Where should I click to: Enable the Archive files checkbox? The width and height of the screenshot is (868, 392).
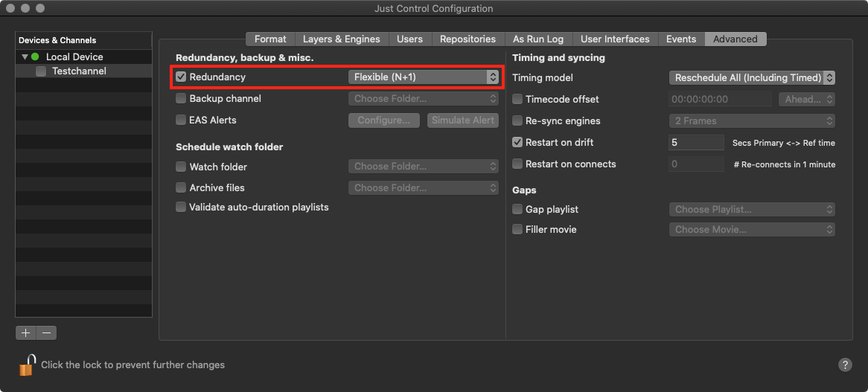coord(180,188)
